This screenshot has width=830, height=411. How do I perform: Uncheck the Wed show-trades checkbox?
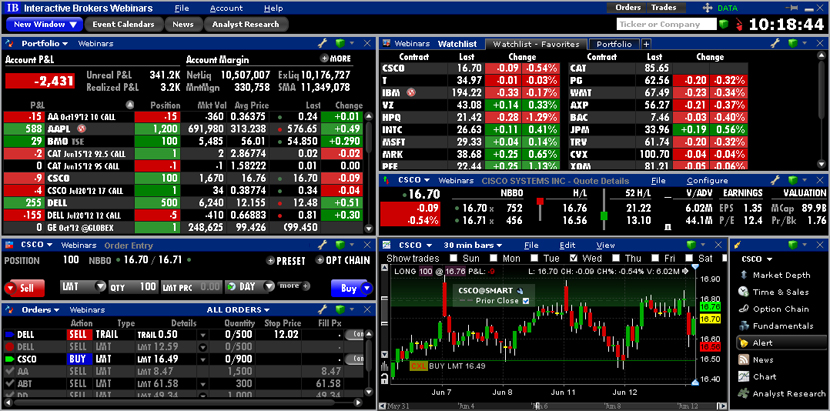tap(573, 258)
